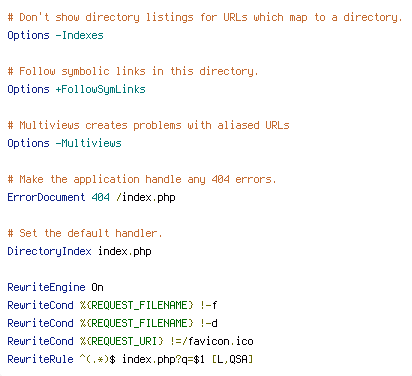The width and height of the screenshot is (412, 376).
Task: Click the 'Set the default handler' comment
Action: click(x=85, y=233)
